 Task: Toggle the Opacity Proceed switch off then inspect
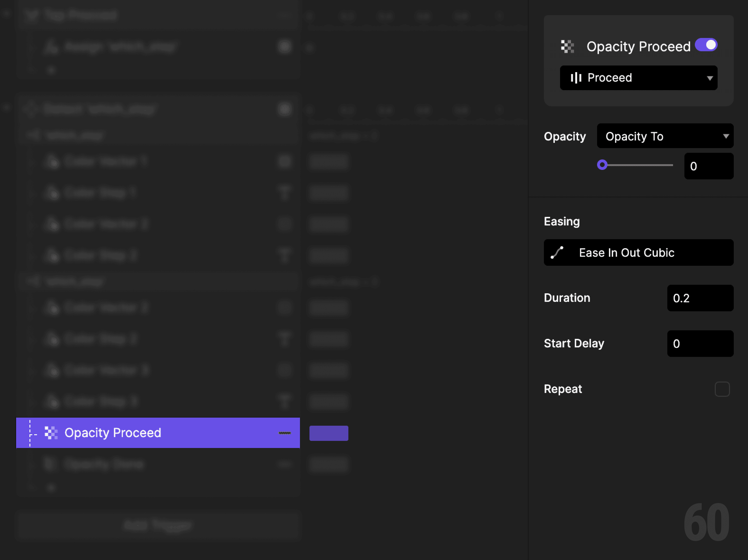(706, 44)
